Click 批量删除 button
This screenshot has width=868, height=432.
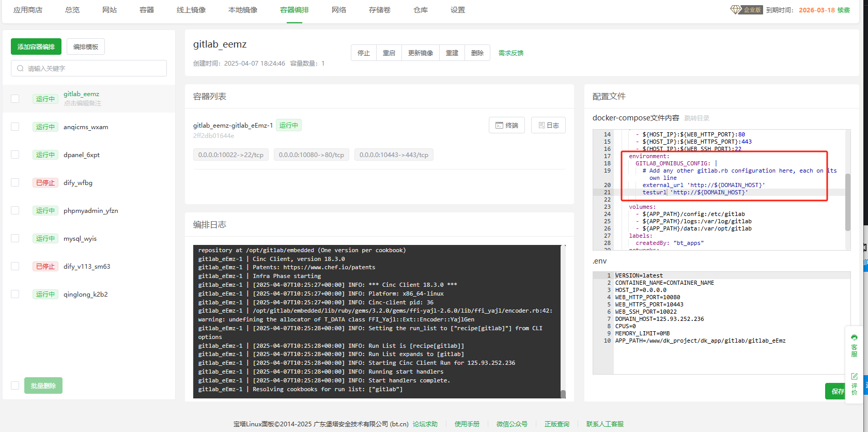[43, 385]
